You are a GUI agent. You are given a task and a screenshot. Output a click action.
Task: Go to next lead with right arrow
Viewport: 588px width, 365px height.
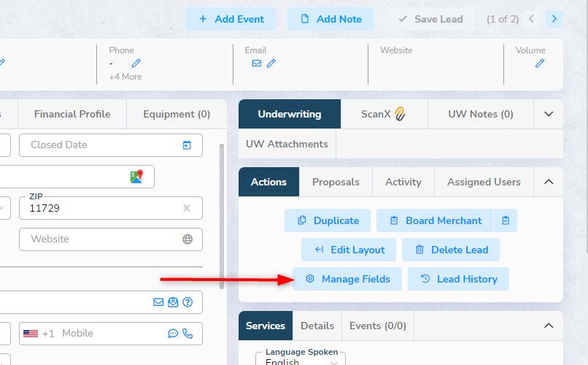[554, 19]
